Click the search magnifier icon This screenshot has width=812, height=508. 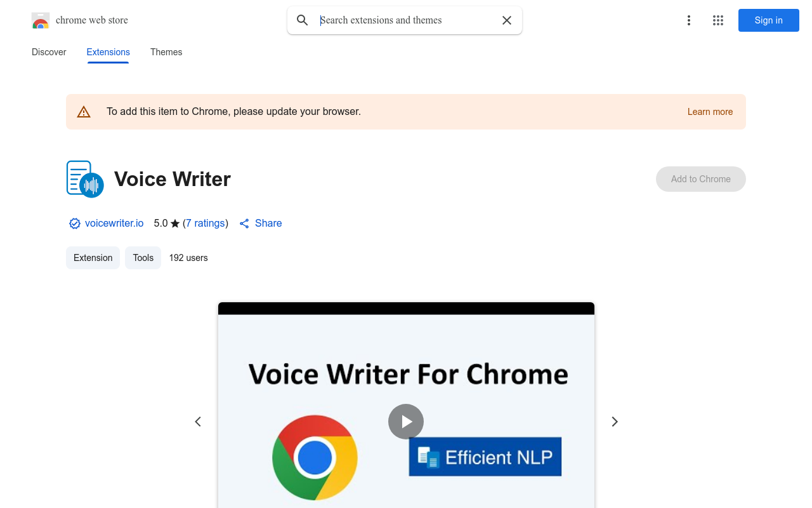[x=303, y=20]
